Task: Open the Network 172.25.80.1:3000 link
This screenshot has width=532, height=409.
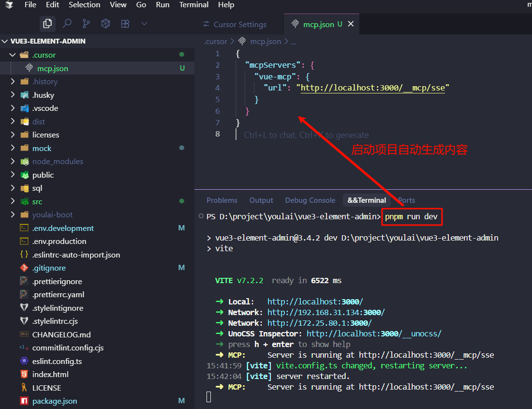Action: 320,323
